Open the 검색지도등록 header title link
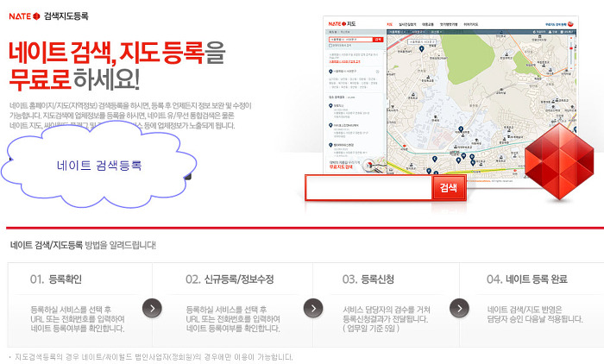Viewport: 604px width, 364px height. pyautogui.click(x=65, y=16)
